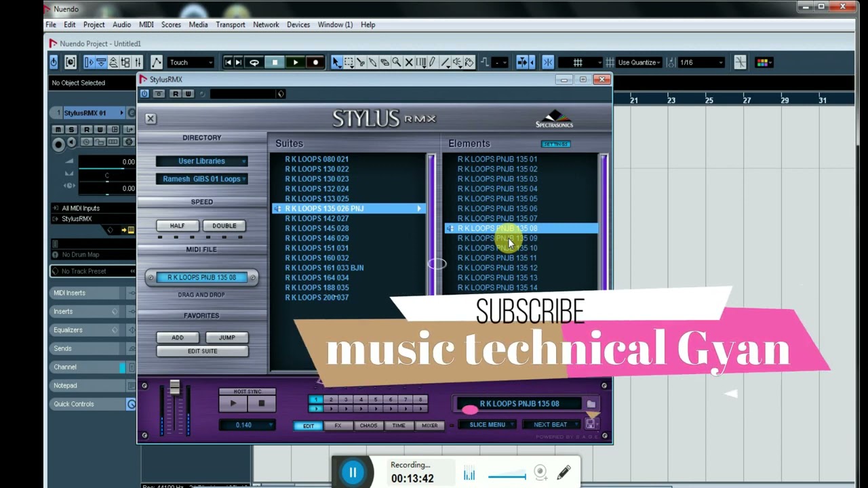
Task: Open the Transport menu
Action: pyautogui.click(x=230, y=24)
